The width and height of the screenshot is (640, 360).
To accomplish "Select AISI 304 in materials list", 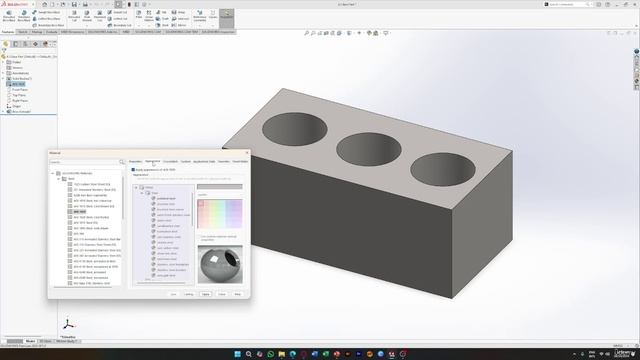I will 78,234.
